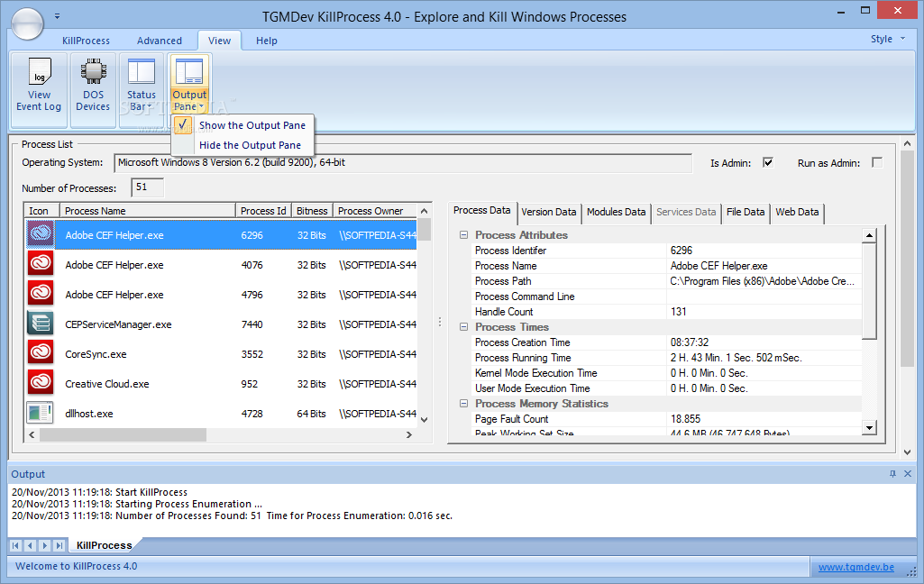Select CoreSync.exe process name
The height and width of the screenshot is (584, 924).
[x=96, y=354]
